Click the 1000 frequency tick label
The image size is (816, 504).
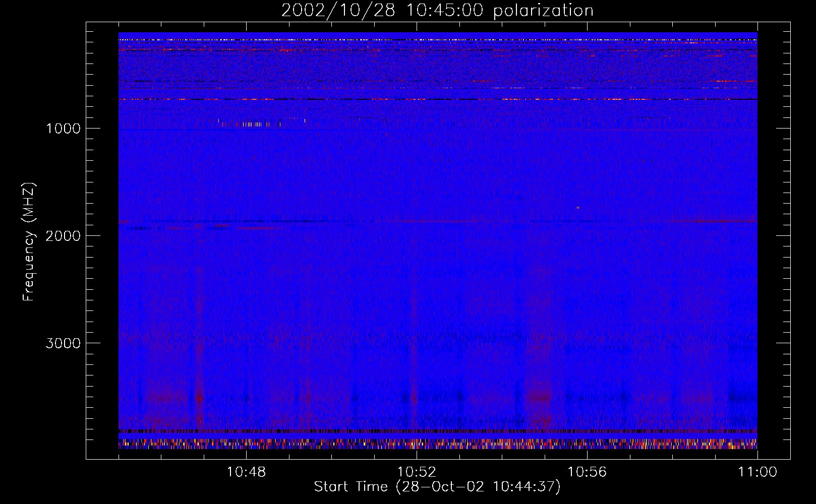tap(63, 129)
